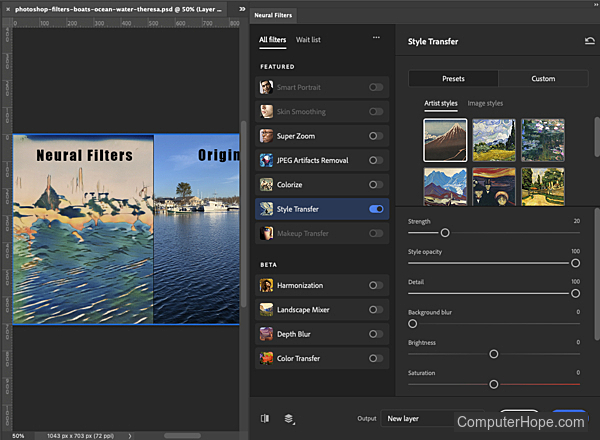Switch on the Colorize toggle
Screen dimensions: 600x440
(x=376, y=184)
